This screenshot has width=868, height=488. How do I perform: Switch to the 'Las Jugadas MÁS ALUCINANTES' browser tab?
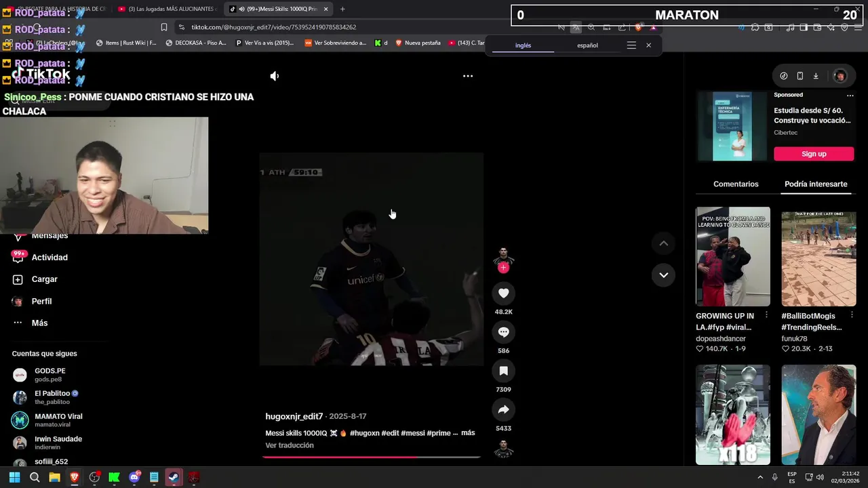[x=167, y=9]
